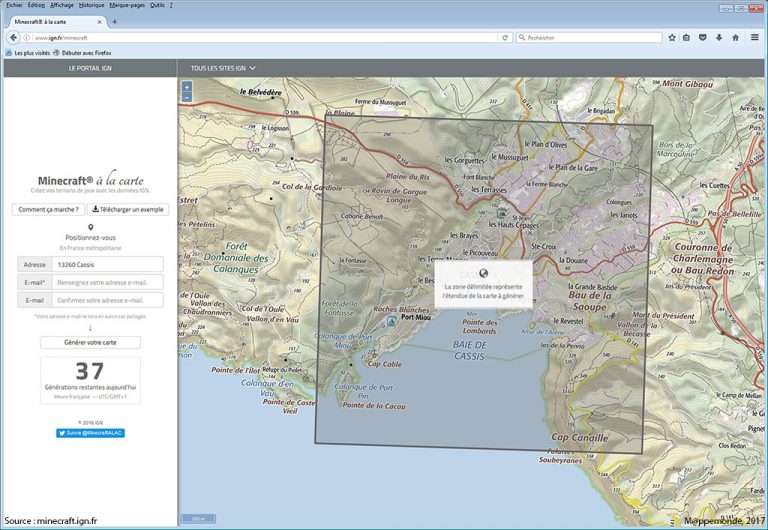The width and height of the screenshot is (768, 530).
Task: Click the Adresse field containing 13260 Cassis
Action: point(107,264)
